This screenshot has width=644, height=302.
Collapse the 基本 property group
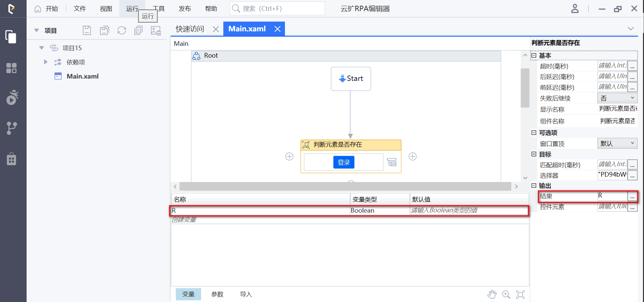pyautogui.click(x=534, y=56)
